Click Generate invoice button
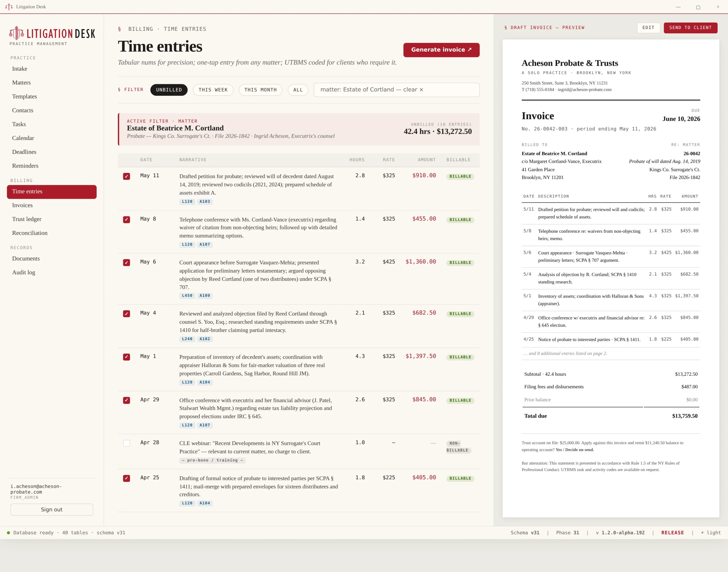This screenshot has width=728, height=572. 441,50
